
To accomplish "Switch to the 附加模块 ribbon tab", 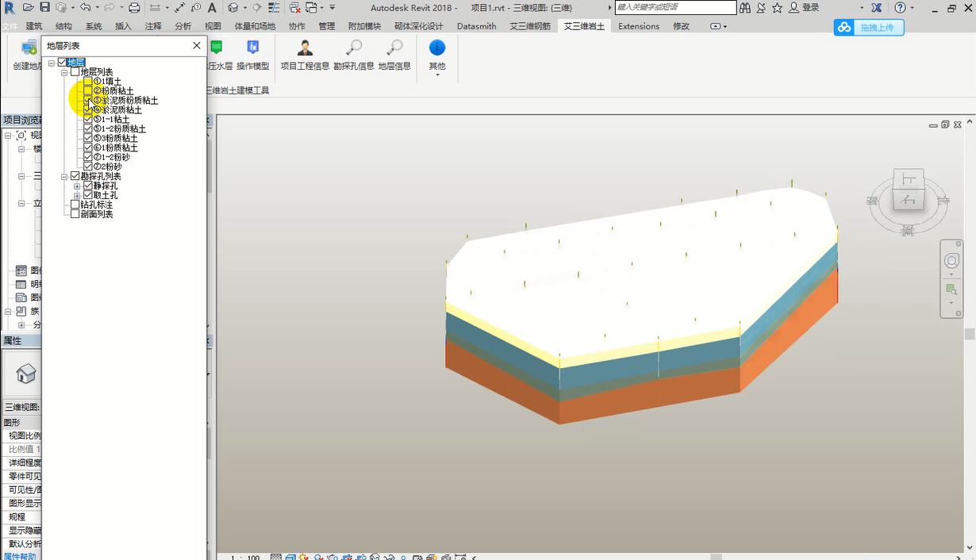I will point(364,26).
